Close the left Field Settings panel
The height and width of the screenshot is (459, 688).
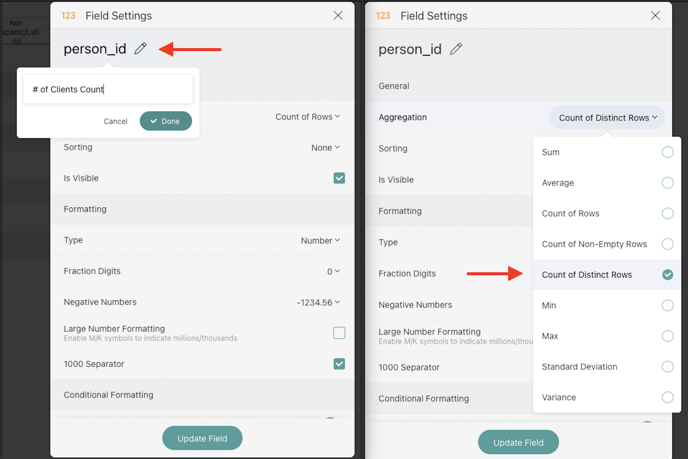pos(338,16)
